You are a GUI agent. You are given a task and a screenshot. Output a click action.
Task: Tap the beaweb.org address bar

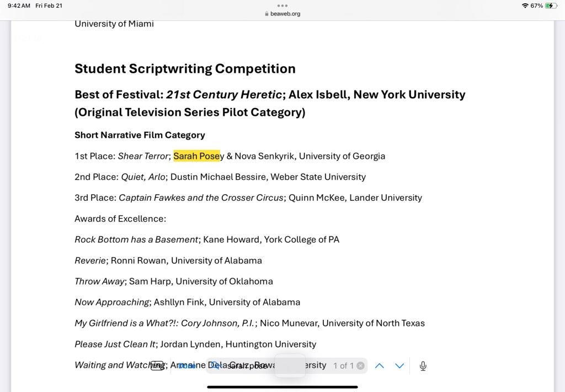point(285,14)
